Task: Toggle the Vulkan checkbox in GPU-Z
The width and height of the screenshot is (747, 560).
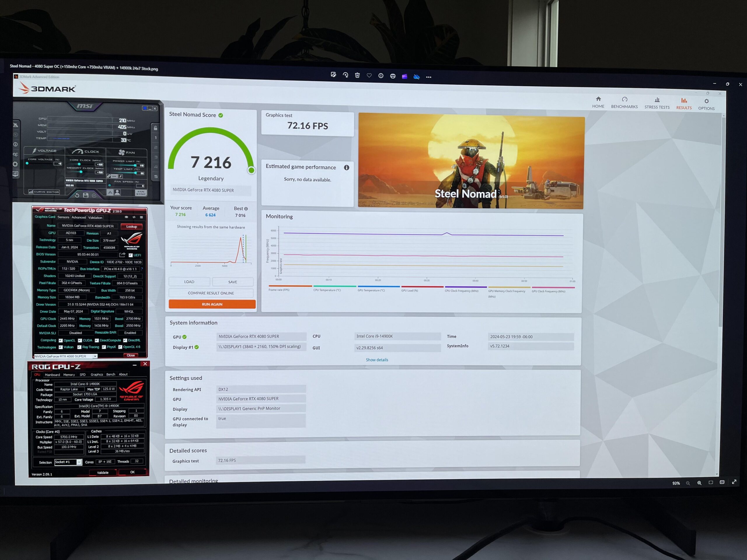Action: click(61, 347)
